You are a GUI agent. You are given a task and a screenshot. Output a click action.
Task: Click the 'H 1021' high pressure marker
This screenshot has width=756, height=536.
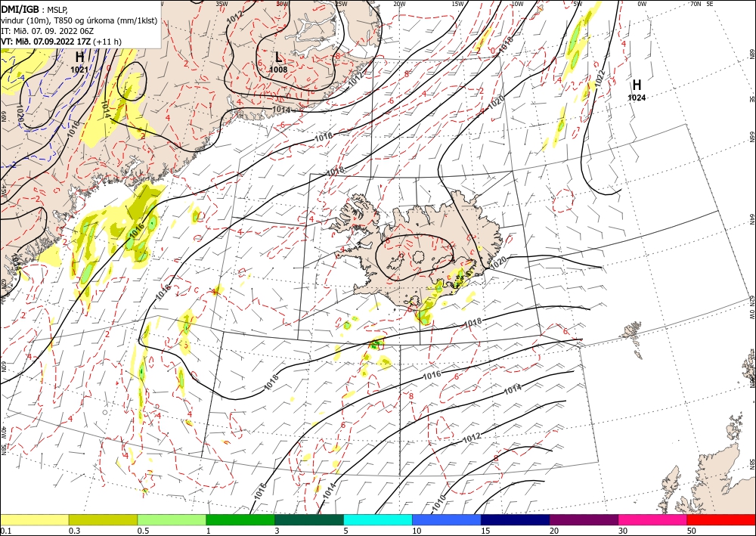[79, 63]
